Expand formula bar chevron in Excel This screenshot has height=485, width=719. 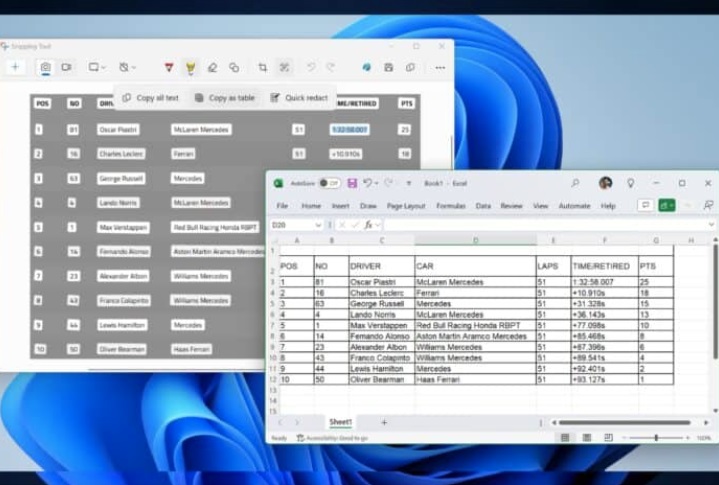[711, 225]
